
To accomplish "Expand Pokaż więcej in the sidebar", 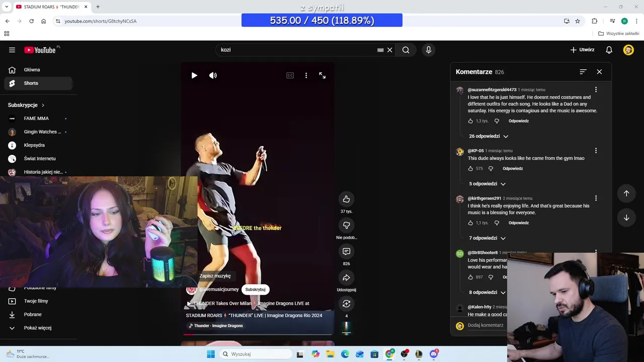I will [38, 328].
